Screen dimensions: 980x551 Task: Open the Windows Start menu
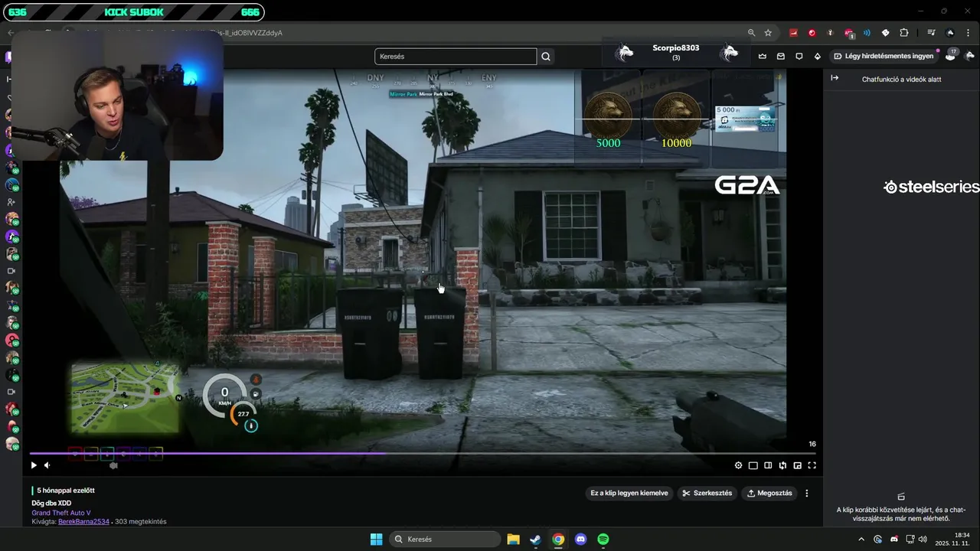coord(376,540)
